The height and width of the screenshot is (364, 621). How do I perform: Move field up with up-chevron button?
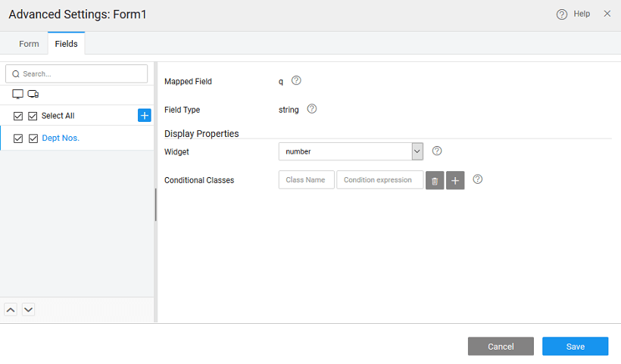tap(11, 309)
